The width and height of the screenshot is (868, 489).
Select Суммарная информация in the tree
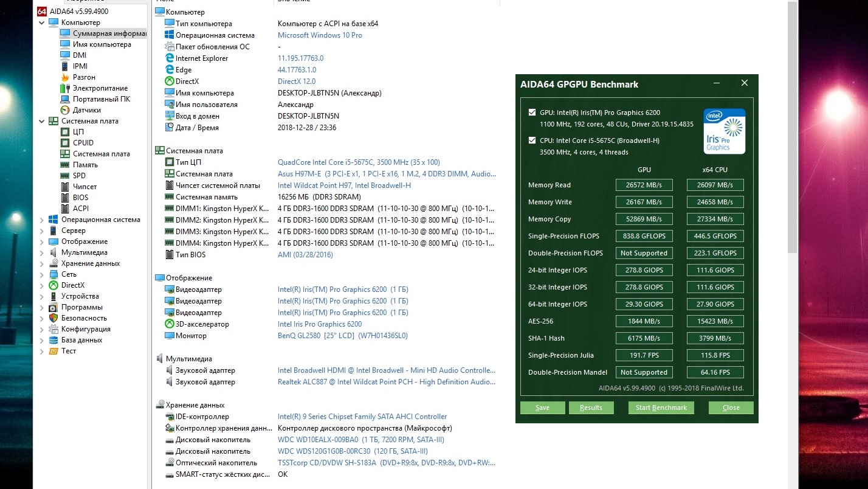pos(109,33)
